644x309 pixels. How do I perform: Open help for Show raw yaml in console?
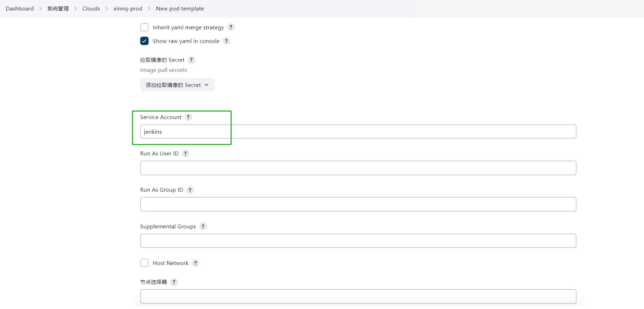(227, 41)
